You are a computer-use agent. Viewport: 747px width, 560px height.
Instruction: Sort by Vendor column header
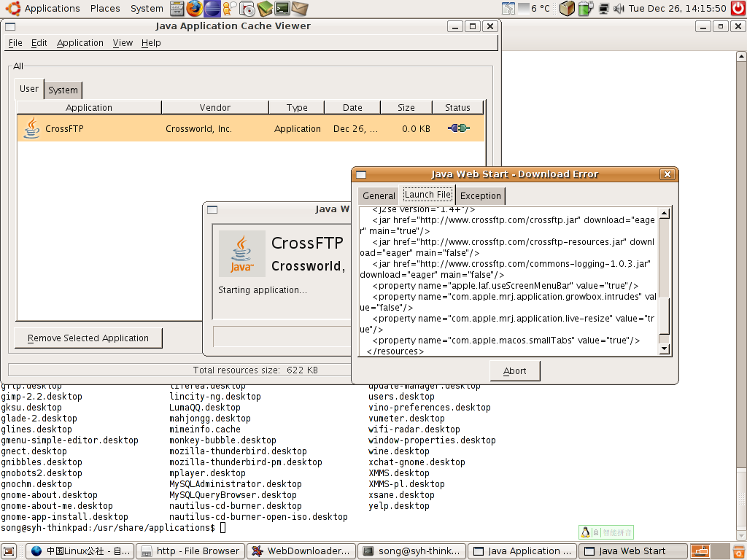coord(215,108)
